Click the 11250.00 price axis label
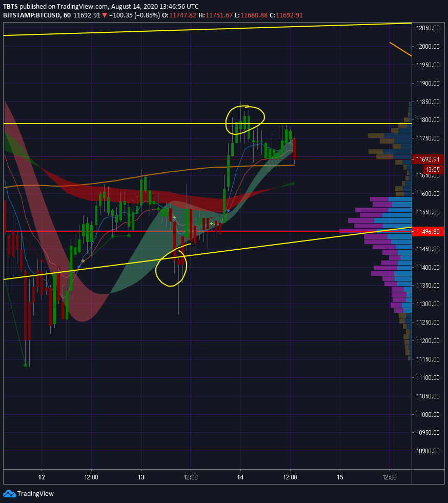 pos(428,323)
